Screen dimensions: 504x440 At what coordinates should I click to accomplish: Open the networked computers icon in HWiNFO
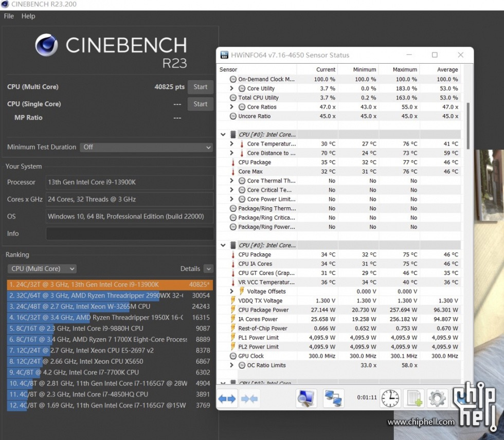click(x=333, y=398)
